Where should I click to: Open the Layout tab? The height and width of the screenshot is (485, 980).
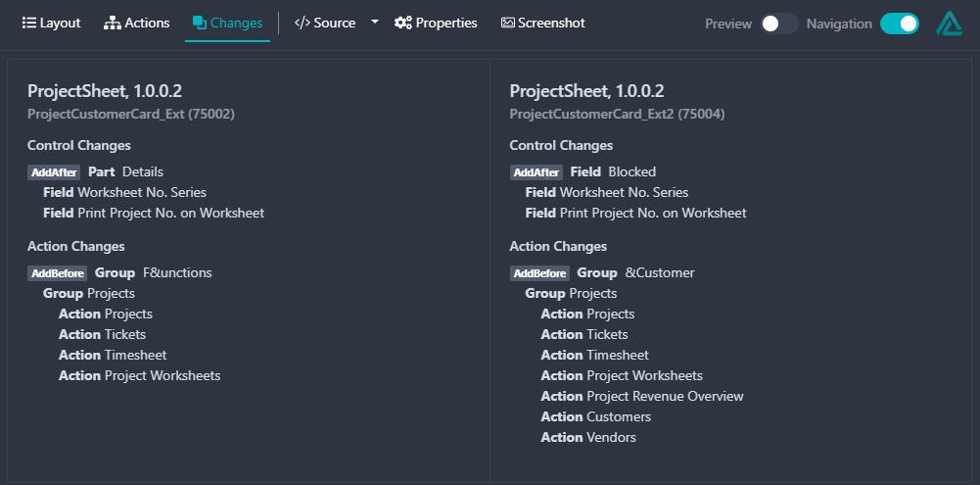[51, 24]
